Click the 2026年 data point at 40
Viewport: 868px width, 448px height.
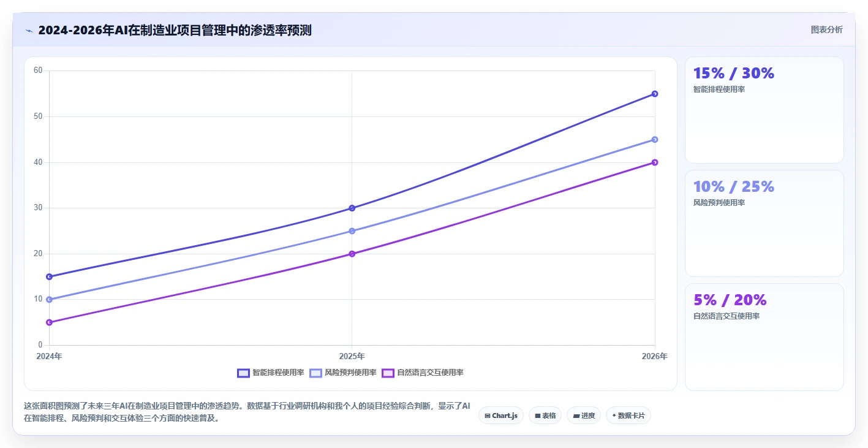click(655, 162)
